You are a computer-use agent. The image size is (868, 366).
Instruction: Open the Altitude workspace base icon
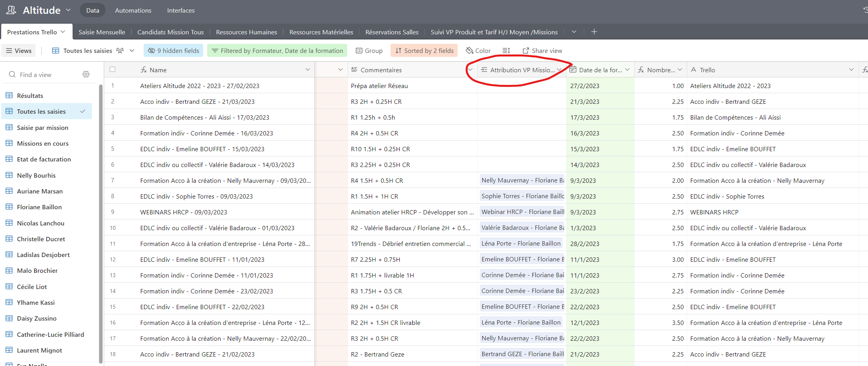click(11, 10)
